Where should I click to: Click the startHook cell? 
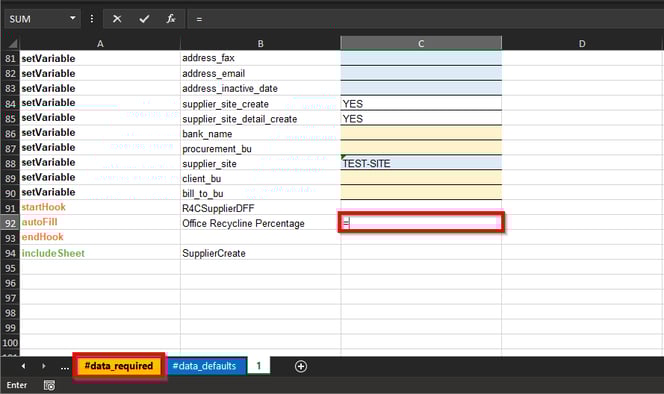100,207
